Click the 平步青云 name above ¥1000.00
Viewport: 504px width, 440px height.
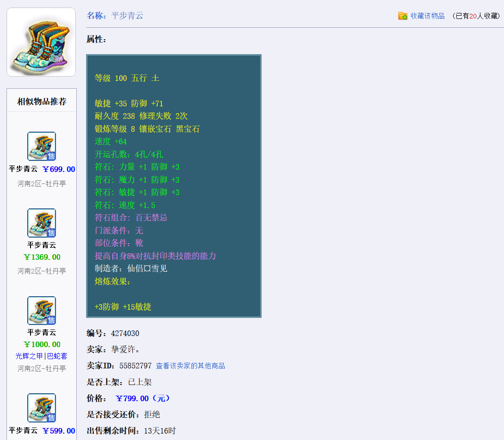(x=42, y=332)
